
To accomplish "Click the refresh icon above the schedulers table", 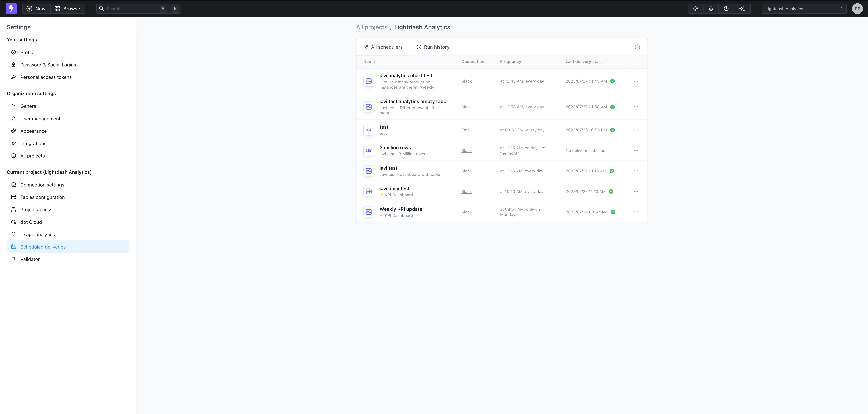I will coord(637,47).
